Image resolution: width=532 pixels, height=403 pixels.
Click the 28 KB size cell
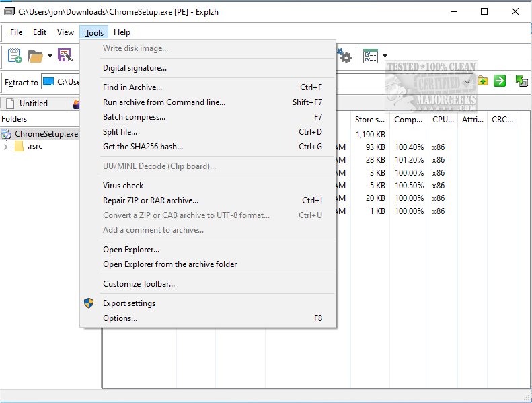pyautogui.click(x=375, y=160)
